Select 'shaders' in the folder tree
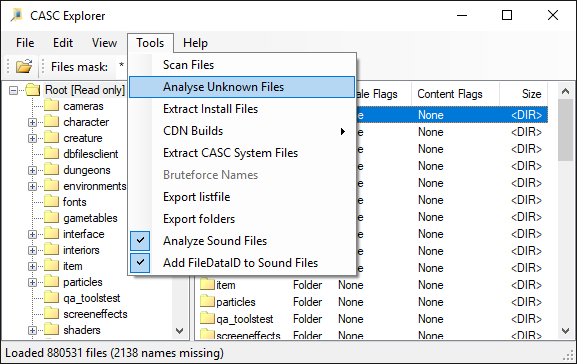 pos(82,330)
